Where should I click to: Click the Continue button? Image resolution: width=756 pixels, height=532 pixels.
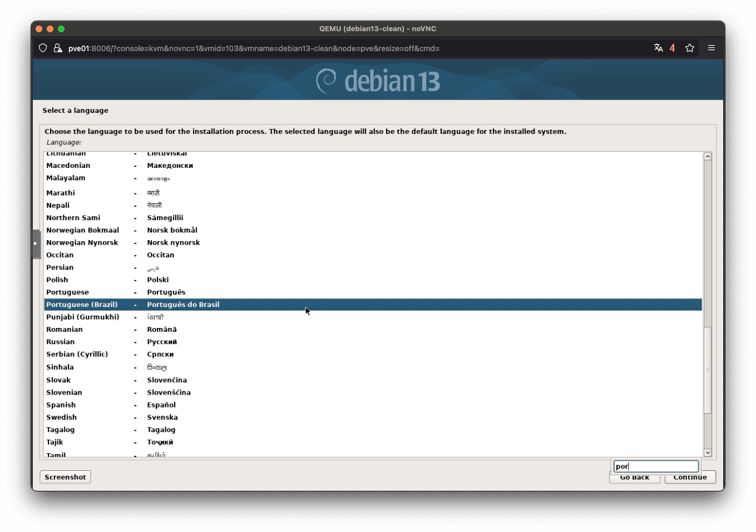[x=690, y=478]
